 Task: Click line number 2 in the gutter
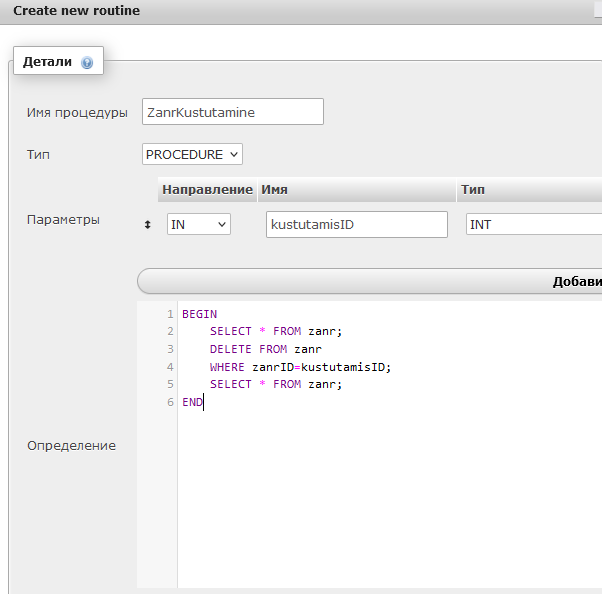(x=170, y=331)
